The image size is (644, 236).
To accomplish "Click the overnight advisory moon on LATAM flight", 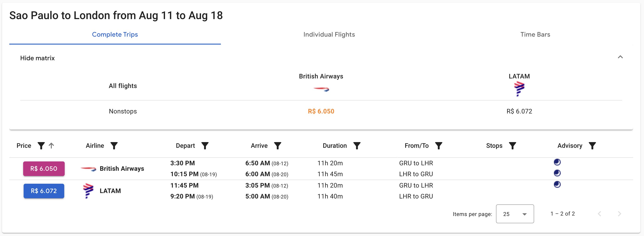I will pyautogui.click(x=557, y=184).
